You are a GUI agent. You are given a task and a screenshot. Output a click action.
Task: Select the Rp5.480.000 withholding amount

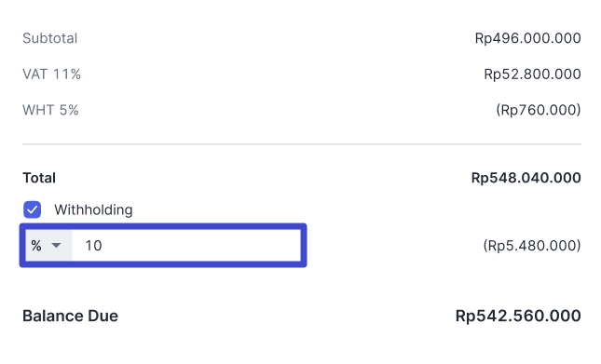532,246
